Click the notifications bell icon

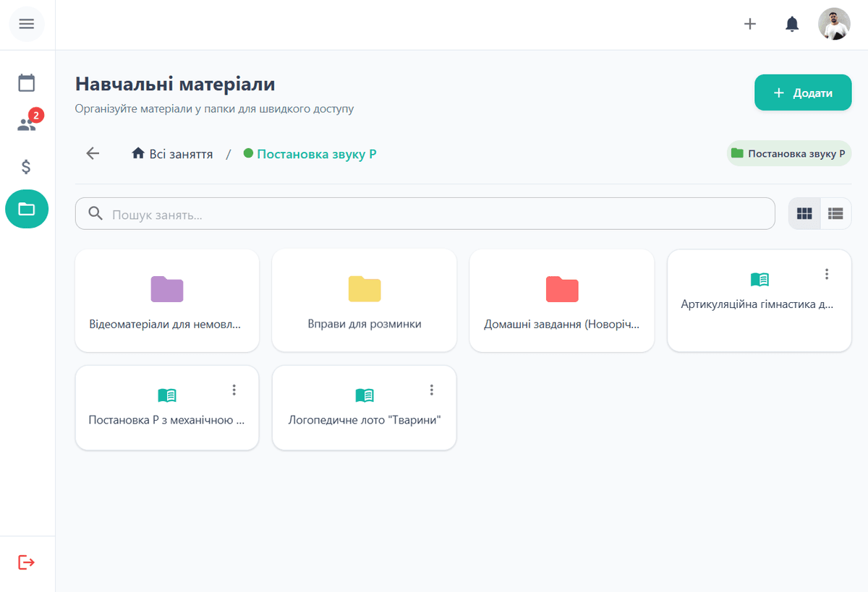coord(792,25)
